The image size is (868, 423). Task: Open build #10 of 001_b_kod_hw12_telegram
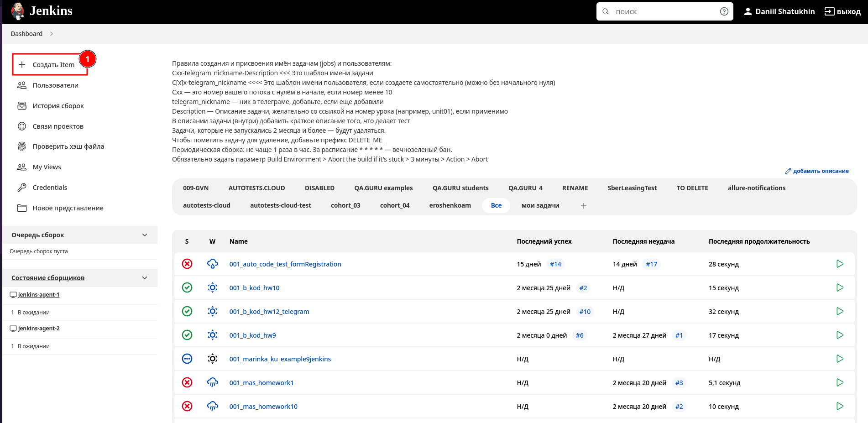coord(585,312)
